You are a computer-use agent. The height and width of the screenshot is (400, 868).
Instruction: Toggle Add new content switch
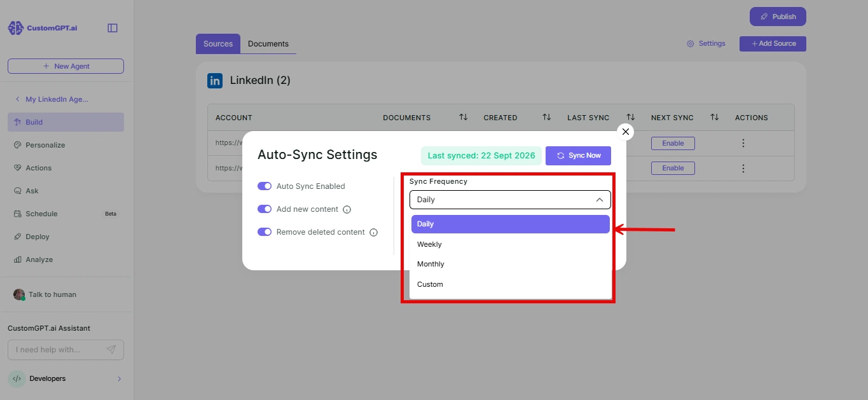(x=265, y=209)
